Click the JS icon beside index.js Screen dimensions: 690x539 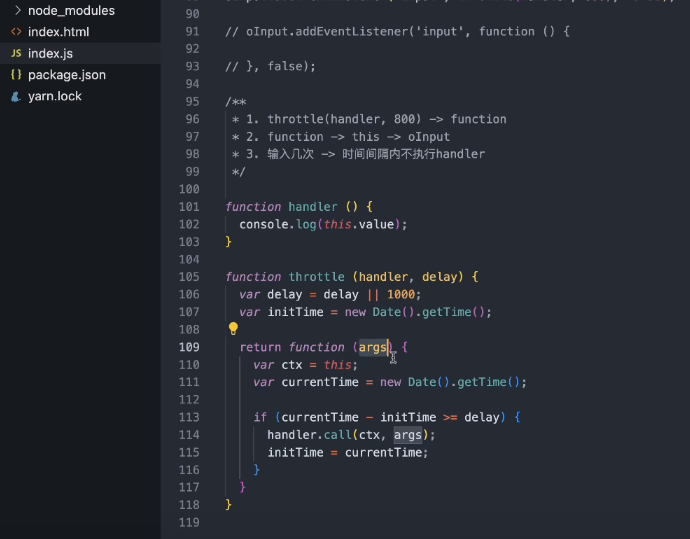click(x=16, y=53)
